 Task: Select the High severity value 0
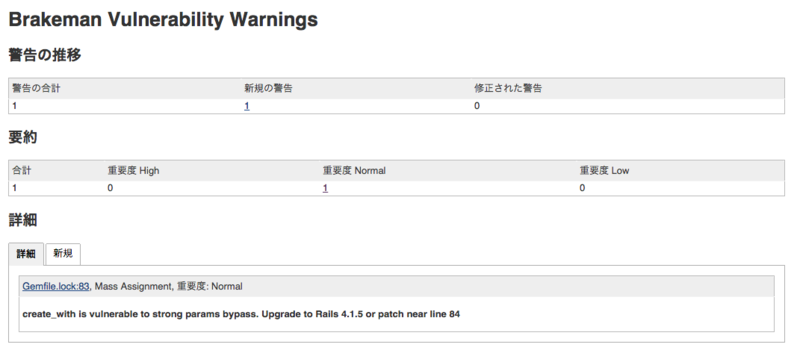pyautogui.click(x=110, y=188)
